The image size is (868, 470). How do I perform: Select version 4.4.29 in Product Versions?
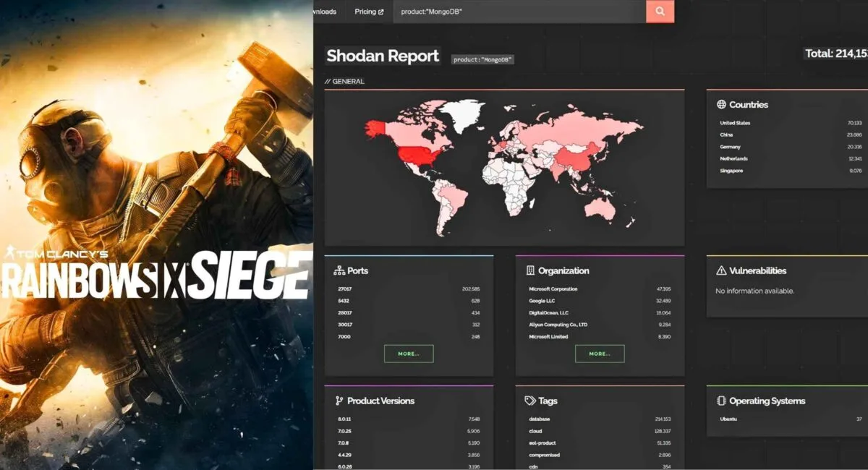tap(409, 455)
